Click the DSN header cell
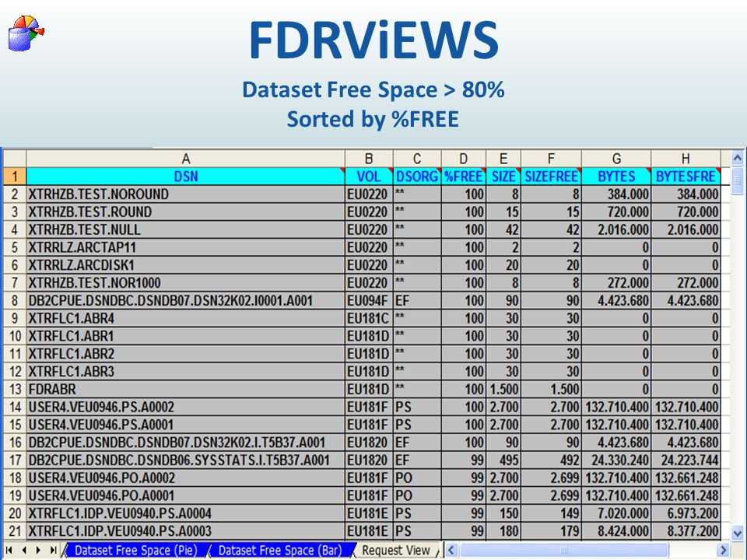Image resolution: width=747 pixels, height=560 pixels. pos(186,177)
